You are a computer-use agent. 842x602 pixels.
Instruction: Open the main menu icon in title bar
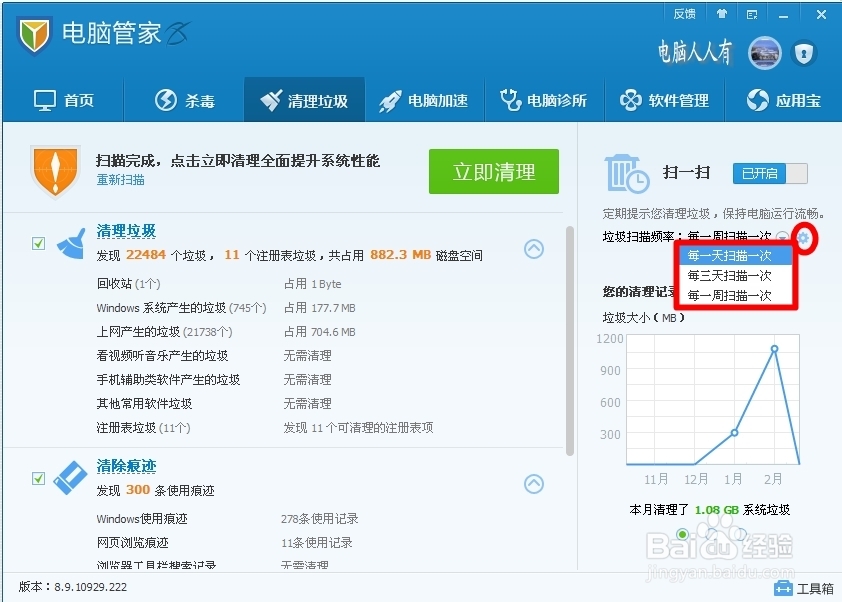(752, 14)
